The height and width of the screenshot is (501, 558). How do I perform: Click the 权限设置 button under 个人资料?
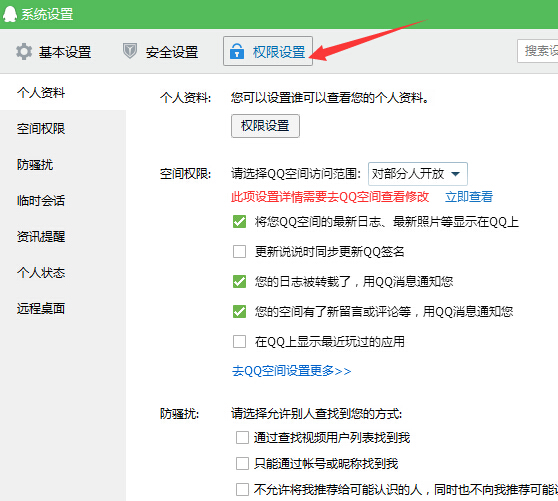(265, 126)
